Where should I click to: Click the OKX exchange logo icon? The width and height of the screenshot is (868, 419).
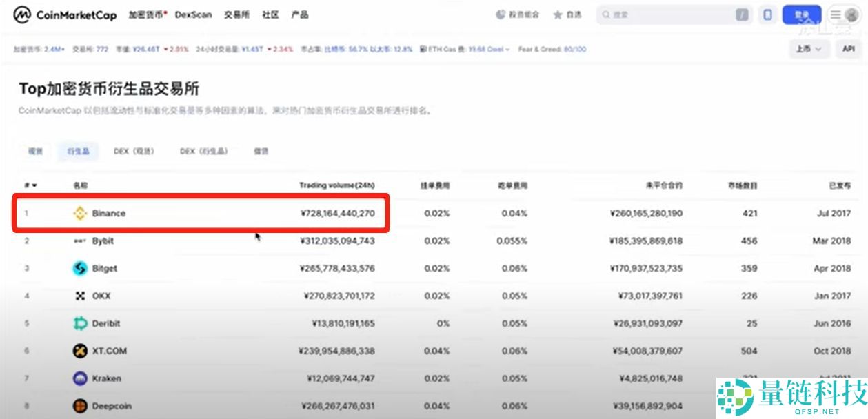click(x=79, y=296)
